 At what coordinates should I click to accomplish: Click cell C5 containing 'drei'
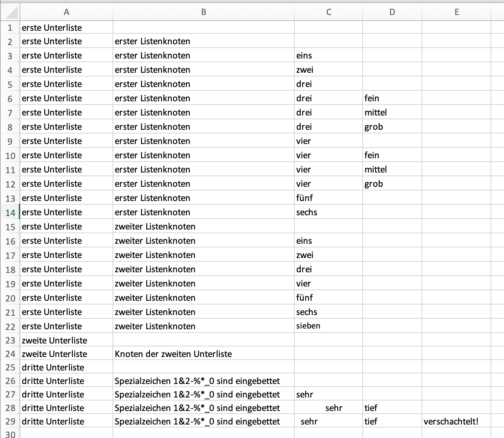[328, 84]
